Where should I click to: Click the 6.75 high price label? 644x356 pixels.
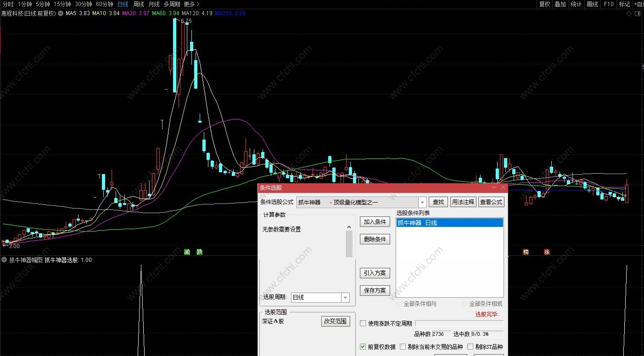click(186, 21)
